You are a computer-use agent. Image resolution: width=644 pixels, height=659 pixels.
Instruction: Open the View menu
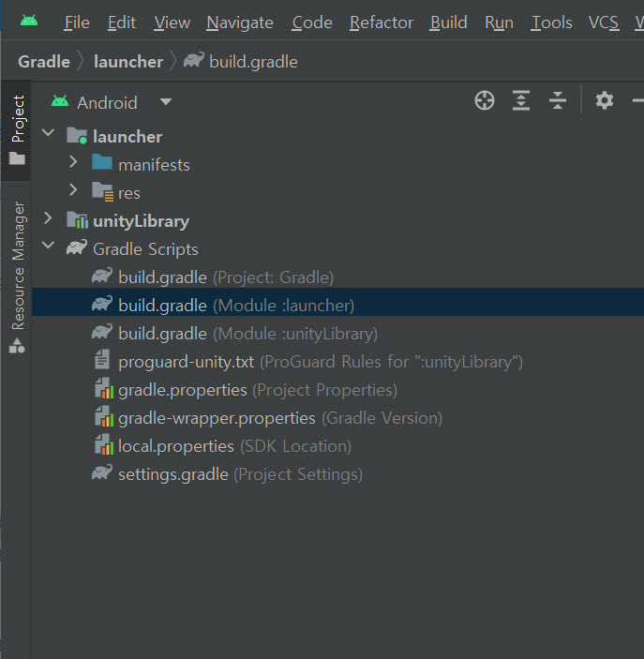coord(172,22)
